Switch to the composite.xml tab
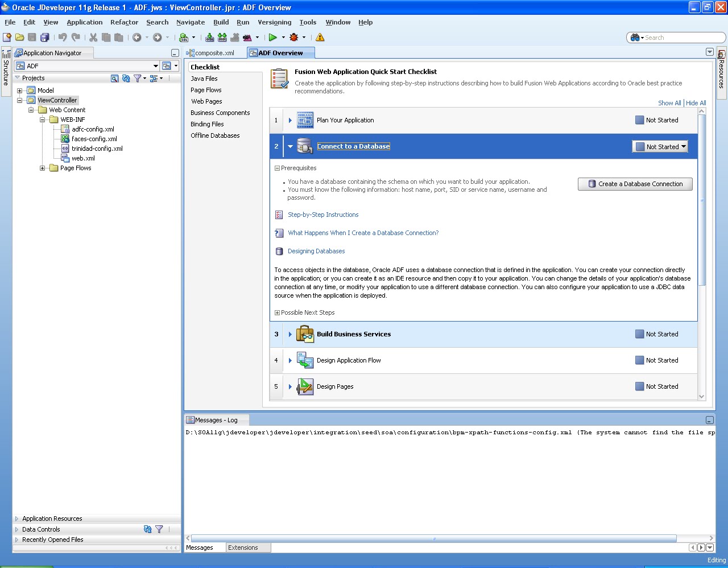 point(215,52)
